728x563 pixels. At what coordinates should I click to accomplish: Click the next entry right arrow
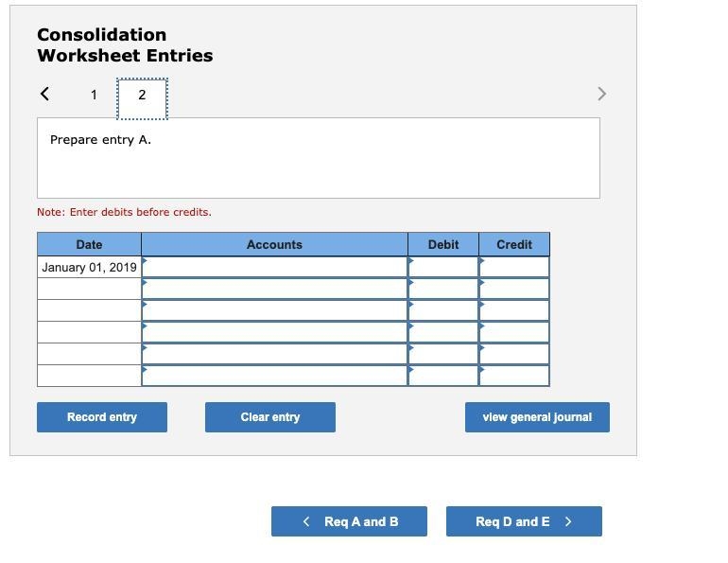tap(601, 94)
